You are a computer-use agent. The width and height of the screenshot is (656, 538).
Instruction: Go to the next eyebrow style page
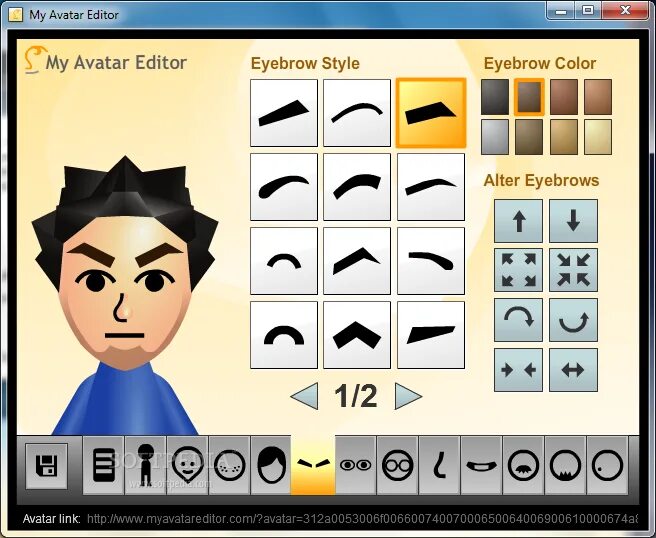pyautogui.click(x=408, y=396)
